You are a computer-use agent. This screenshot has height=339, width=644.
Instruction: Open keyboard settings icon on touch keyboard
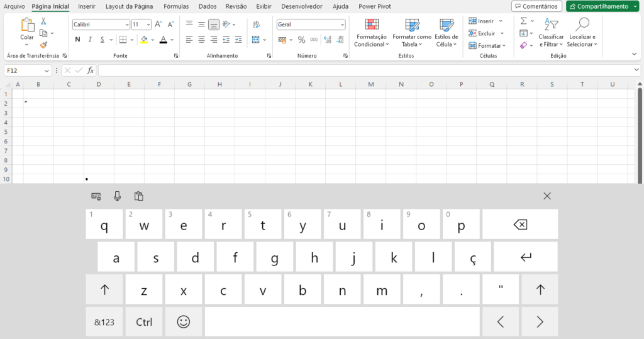96,196
